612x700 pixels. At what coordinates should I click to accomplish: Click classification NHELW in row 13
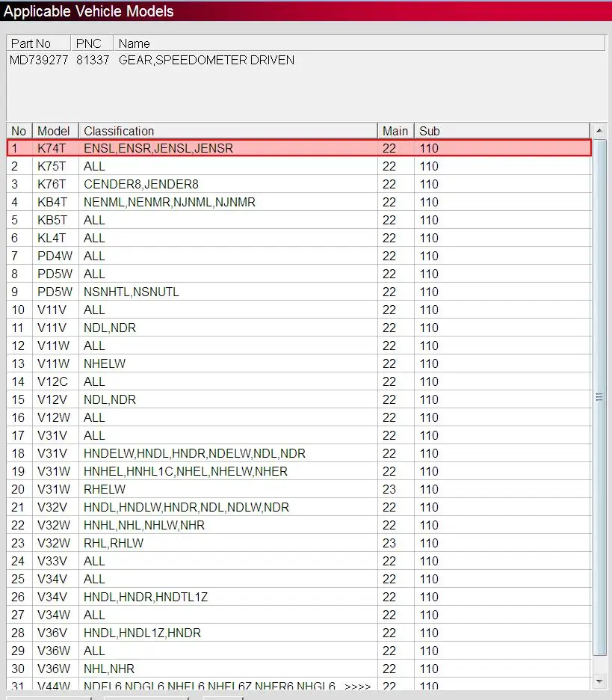click(x=105, y=363)
